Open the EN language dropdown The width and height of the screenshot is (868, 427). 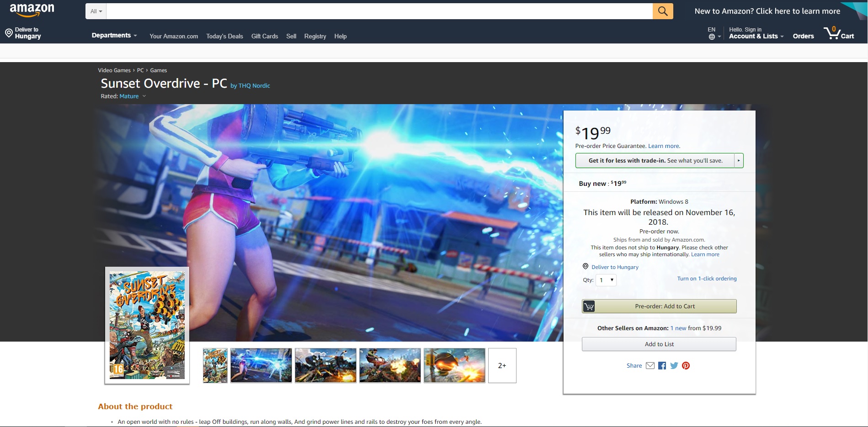click(714, 33)
